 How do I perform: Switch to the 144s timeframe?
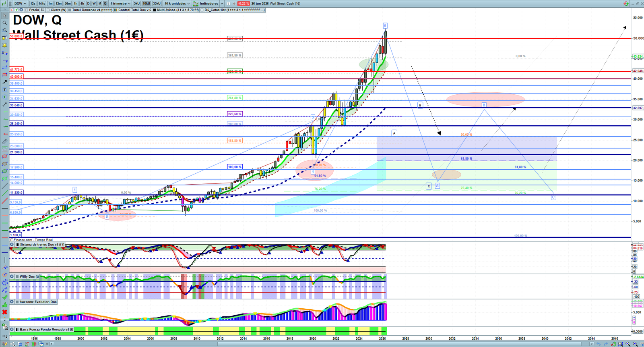[42, 3]
